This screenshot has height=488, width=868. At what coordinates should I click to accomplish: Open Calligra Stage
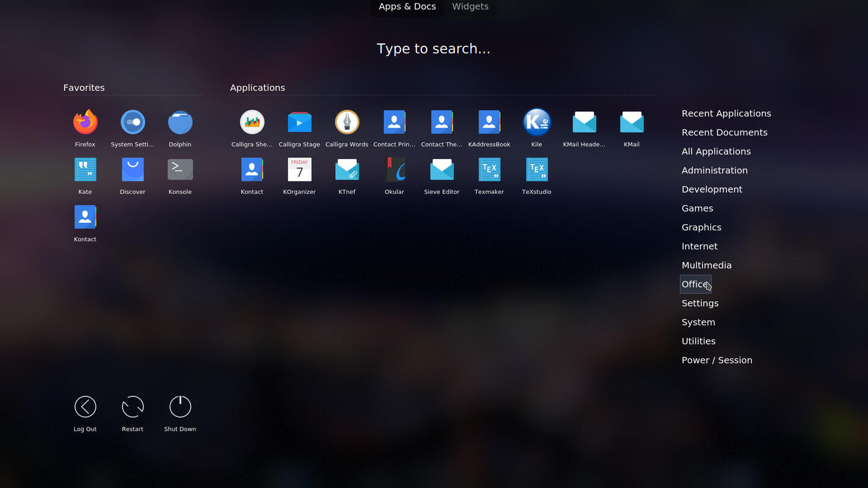coord(300,128)
